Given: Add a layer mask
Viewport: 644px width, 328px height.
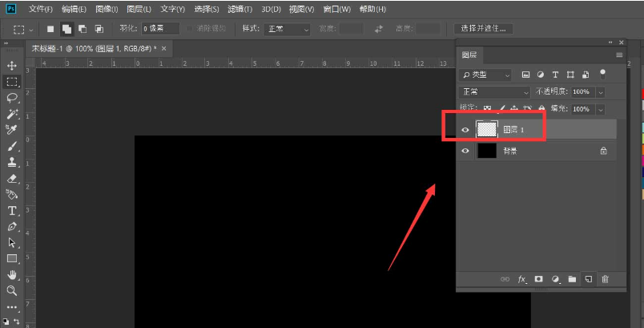Looking at the screenshot, I should (538, 279).
